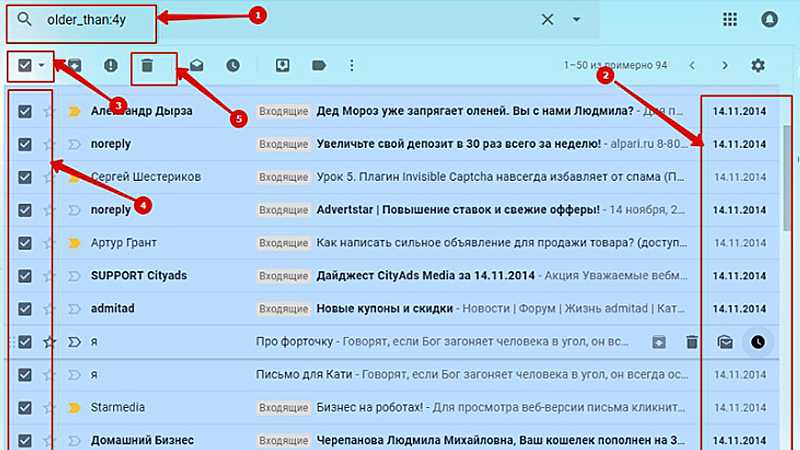Toggle importance marker on admitad row

point(74,309)
